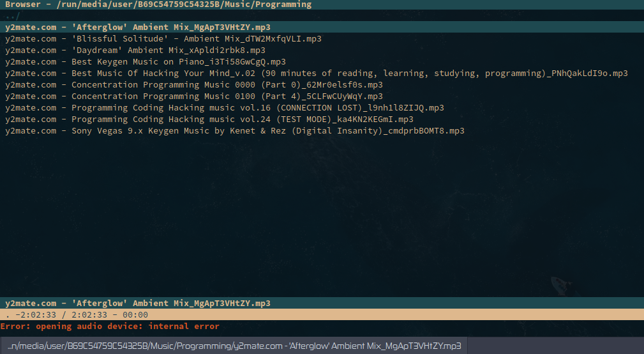The width and height of the screenshot is (644, 354).
Task: Select Sony Vegas 9.x Keygen Music file
Action: tap(234, 131)
